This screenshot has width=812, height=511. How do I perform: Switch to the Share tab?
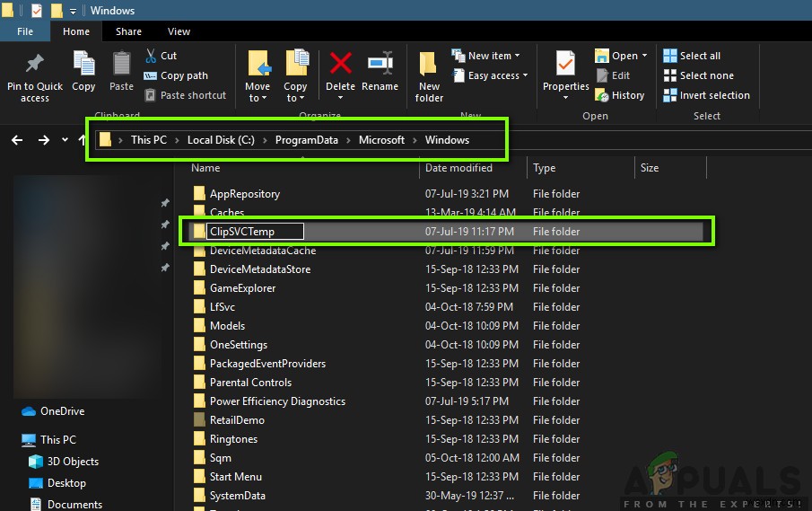(x=128, y=31)
